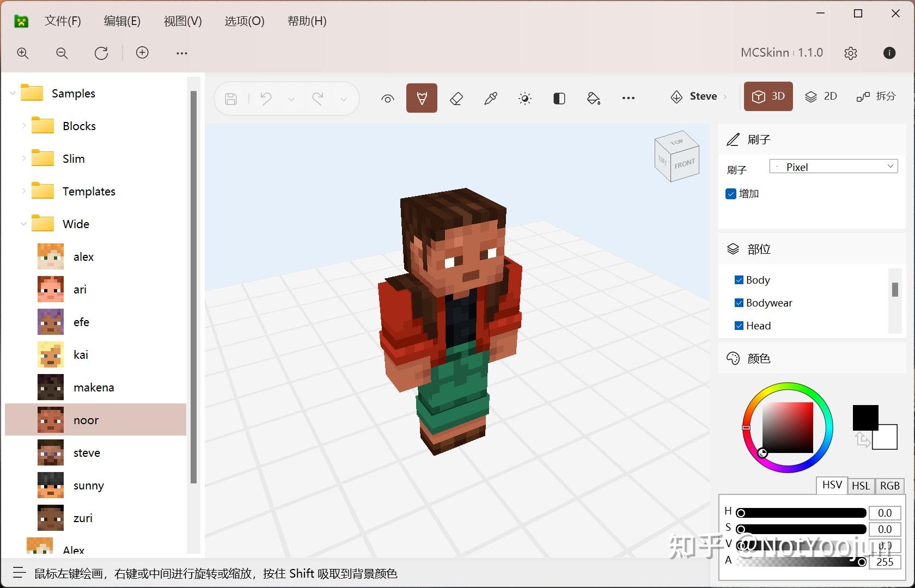Screen dimensions: 915x588
Task: Switch to 2D view mode
Action: [x=821, y=96]
